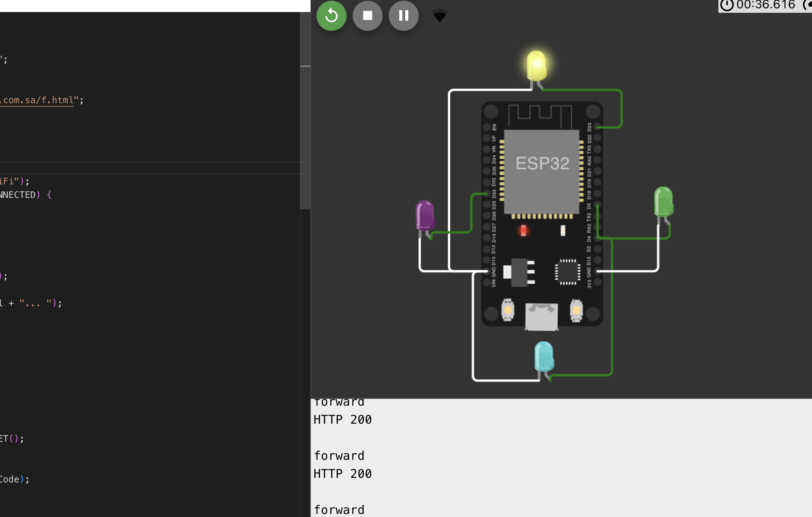Pause the ESP32 simulation
Viewport: 812px width, 517px height.
tap(403, 15)
